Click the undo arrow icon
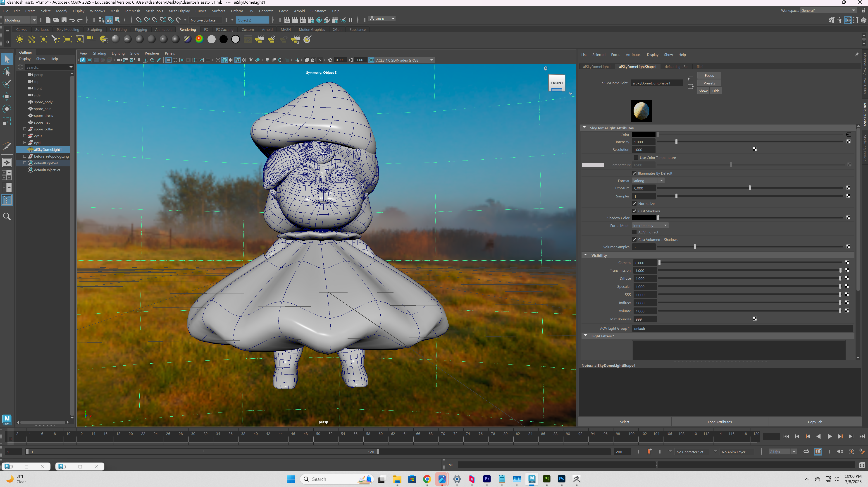The image size is (868, 487). tap(72, 20)
